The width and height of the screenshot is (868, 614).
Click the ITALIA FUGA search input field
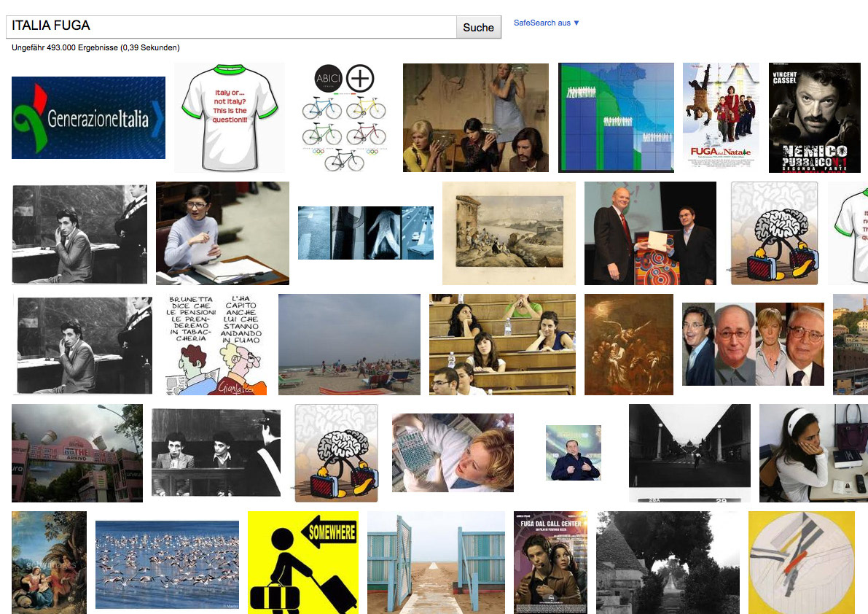coord(231,26)
